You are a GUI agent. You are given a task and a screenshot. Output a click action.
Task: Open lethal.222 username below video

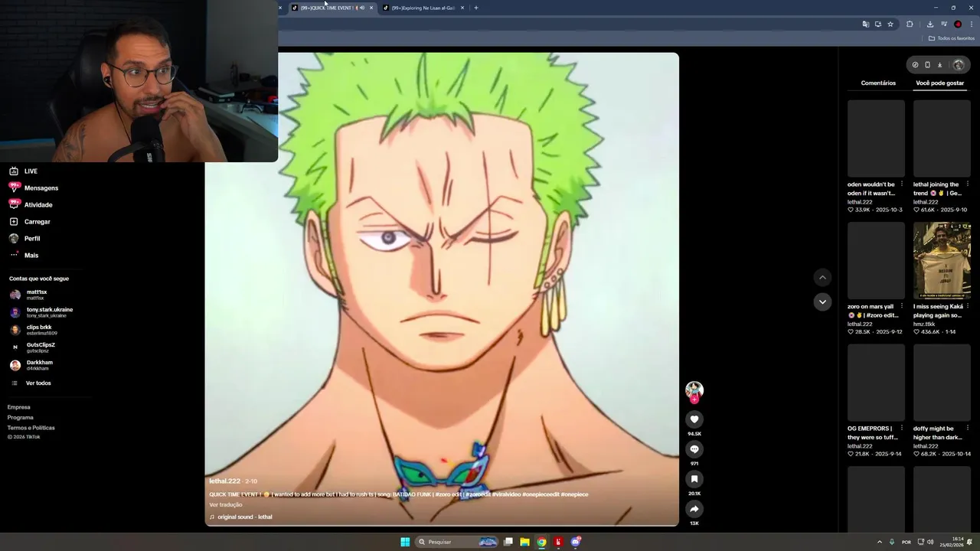tap(225, 481)
